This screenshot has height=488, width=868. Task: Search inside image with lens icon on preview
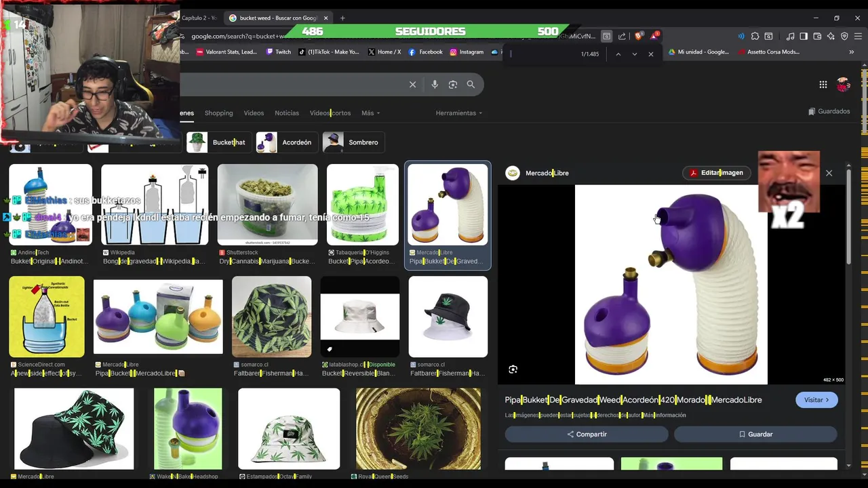[513, 369]
